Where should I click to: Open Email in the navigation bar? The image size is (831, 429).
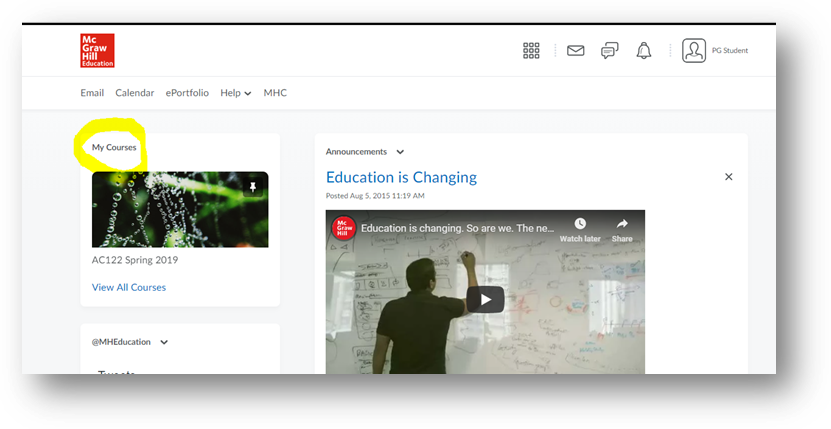click(92, 93)
